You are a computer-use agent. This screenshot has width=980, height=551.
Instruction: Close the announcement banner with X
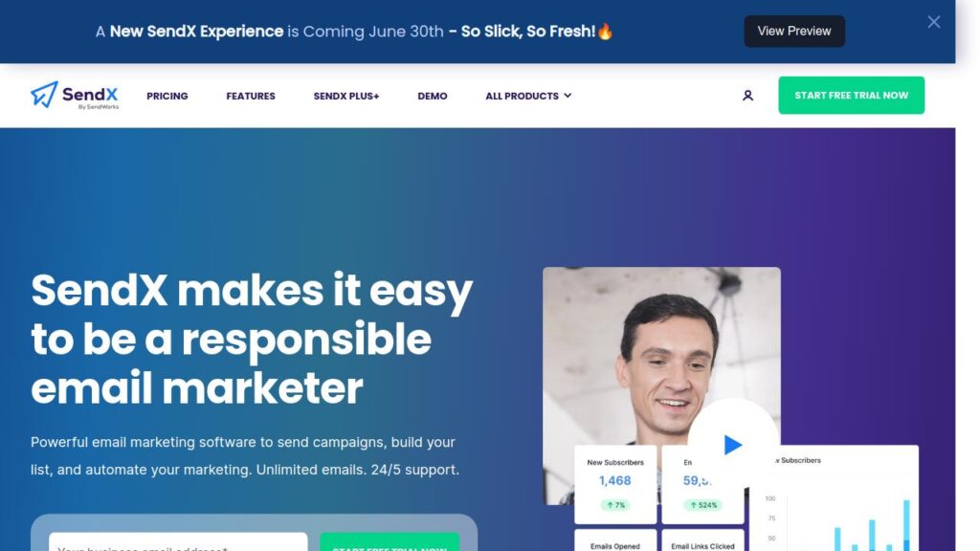(x=934, y=23)
